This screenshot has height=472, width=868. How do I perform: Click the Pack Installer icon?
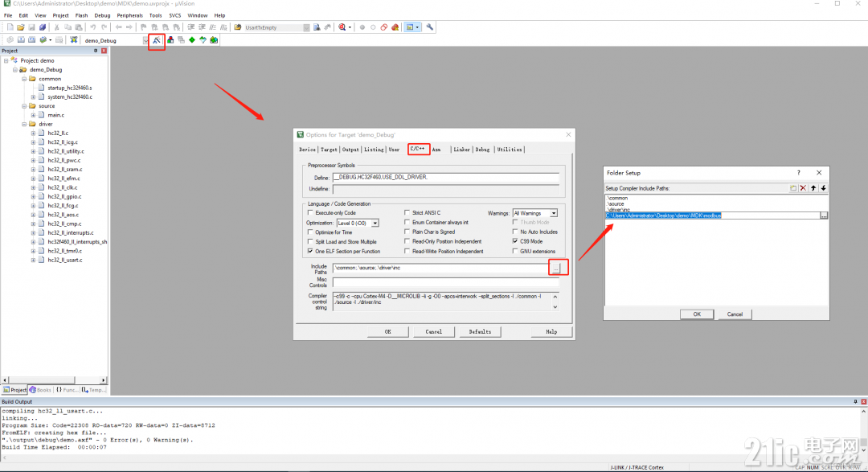214,40
